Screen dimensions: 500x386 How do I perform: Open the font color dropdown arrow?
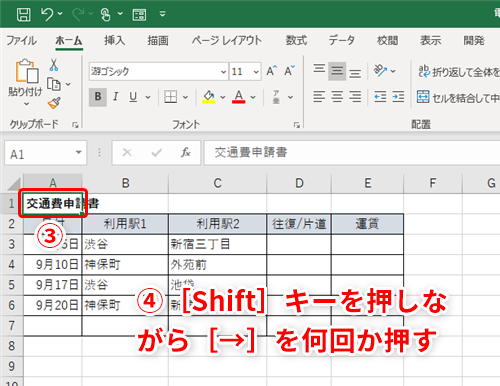coord(253,97)
